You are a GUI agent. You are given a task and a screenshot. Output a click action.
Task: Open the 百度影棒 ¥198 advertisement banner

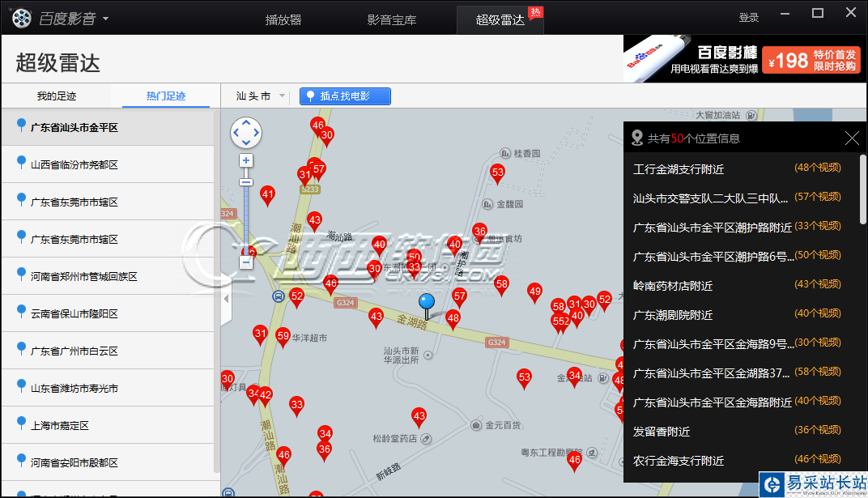[x=745, y=58]
